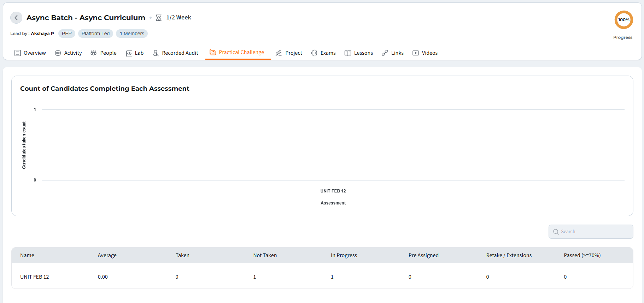
Task: Open the UNIT FEB 12 table row
Action: click(x=322, y=277)
